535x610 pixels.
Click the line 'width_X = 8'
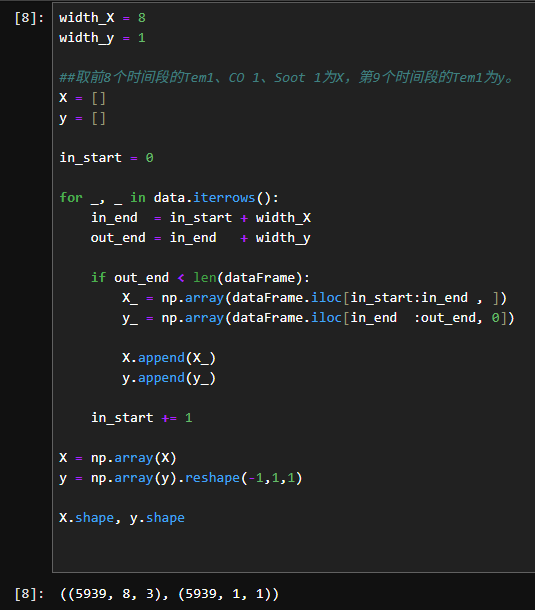[x=102, y=18]
